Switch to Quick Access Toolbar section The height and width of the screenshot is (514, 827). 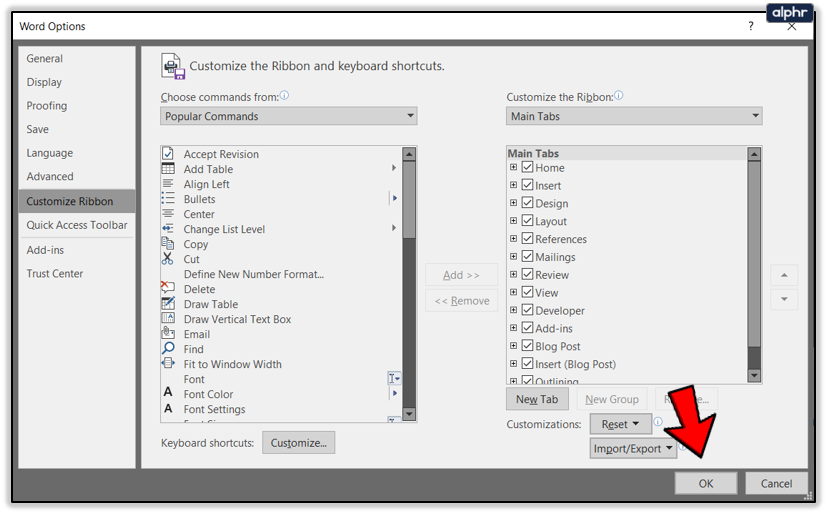pyautogui.click(x=77, y=226)
